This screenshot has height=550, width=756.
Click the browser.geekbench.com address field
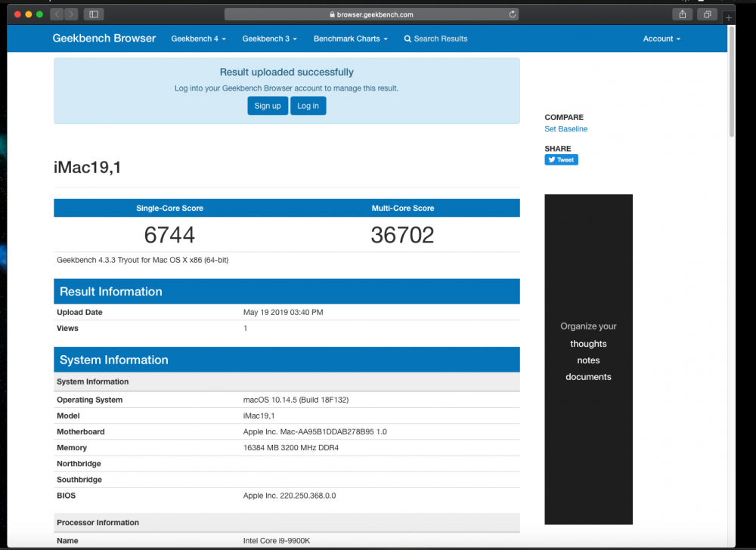pyautogui.click(x=371, y=14)
